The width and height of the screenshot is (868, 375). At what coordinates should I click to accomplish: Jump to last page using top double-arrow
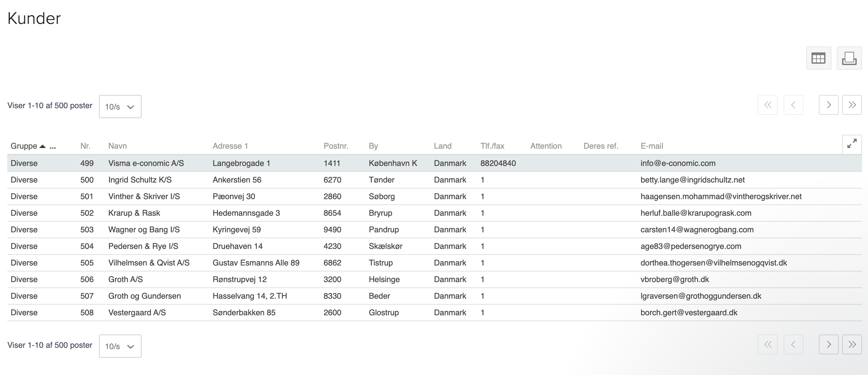[x=851, y=105]
